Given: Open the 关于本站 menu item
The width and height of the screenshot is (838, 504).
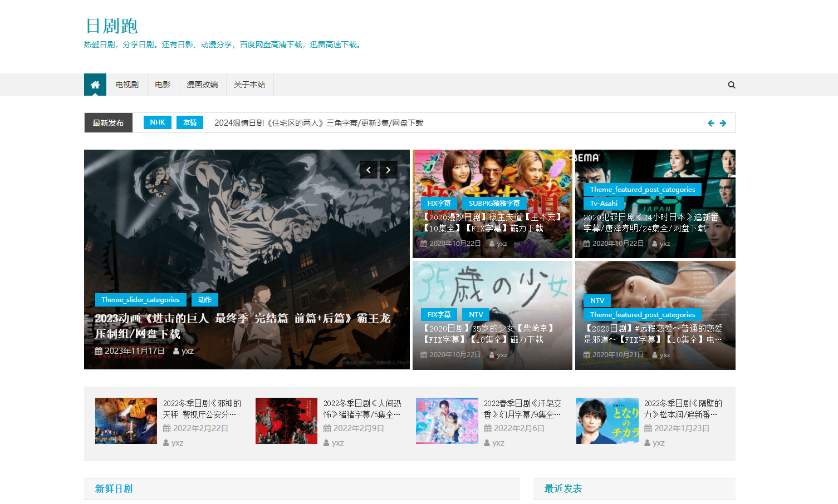Looking at the screenshot, I should click(249, 85).
